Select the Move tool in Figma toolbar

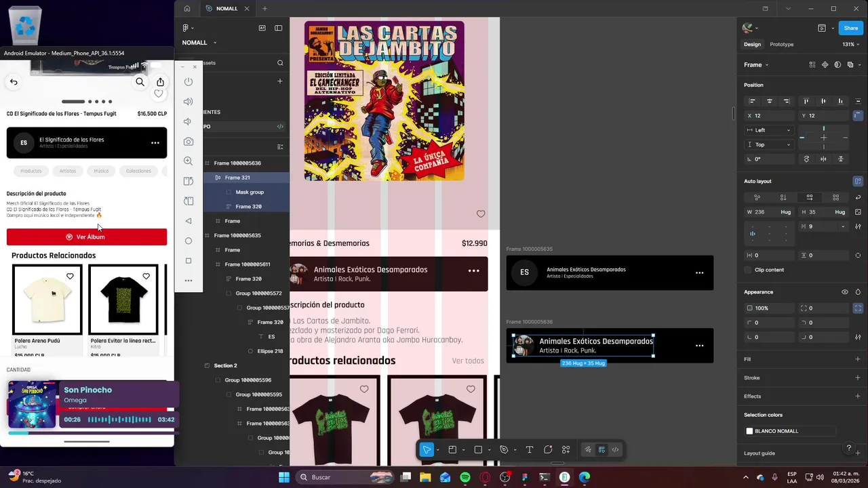tap(427, 449)
